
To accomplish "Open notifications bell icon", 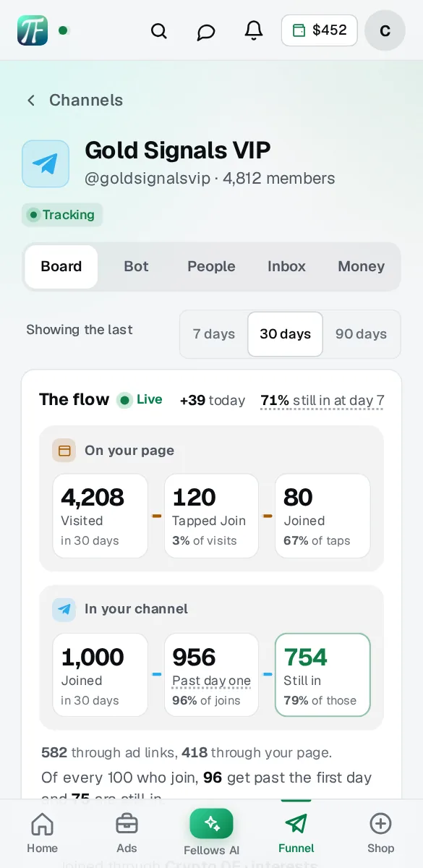I will 254,30.
